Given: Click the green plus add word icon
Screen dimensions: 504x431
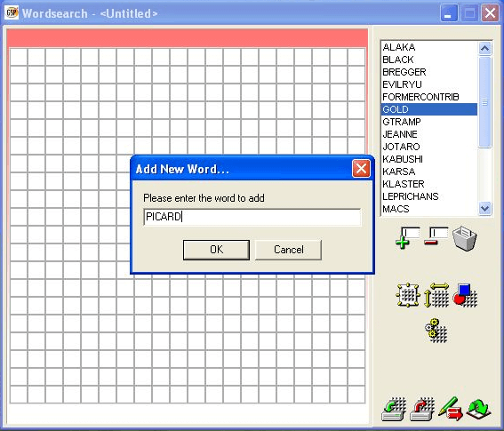Looking at the screenshot, I should pyautogui.click(x=407, y=237).
